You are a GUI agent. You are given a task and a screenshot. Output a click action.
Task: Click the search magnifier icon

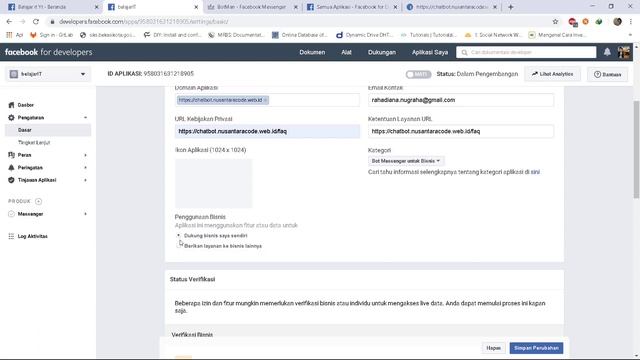pos(464,52)
